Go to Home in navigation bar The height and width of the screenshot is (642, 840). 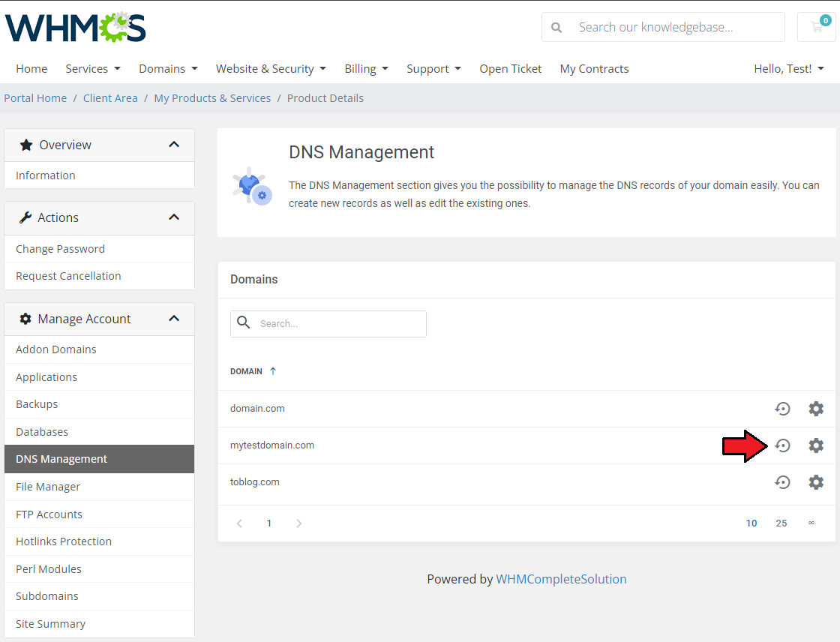(31, 68)
